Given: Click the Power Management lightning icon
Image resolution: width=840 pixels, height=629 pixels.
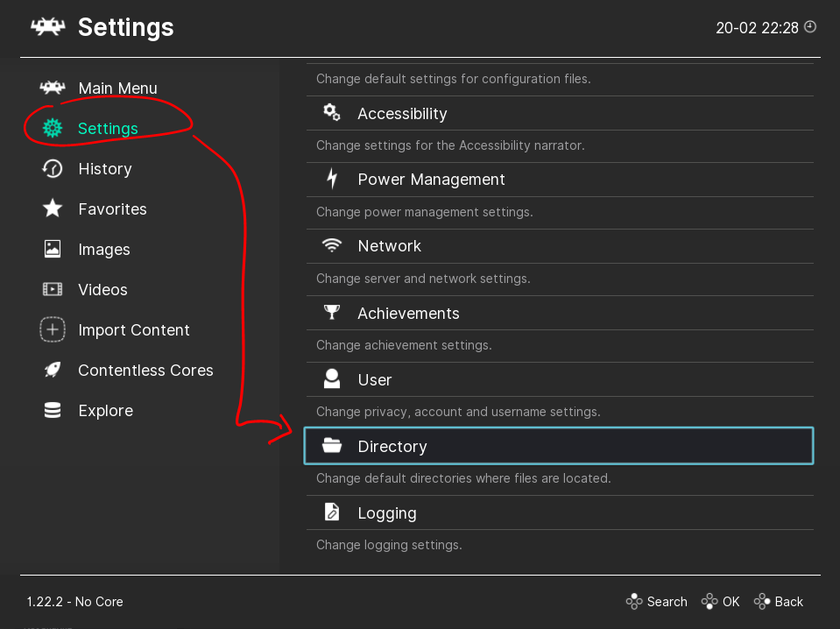Looking at the screenshot, I should coord(331,179).
